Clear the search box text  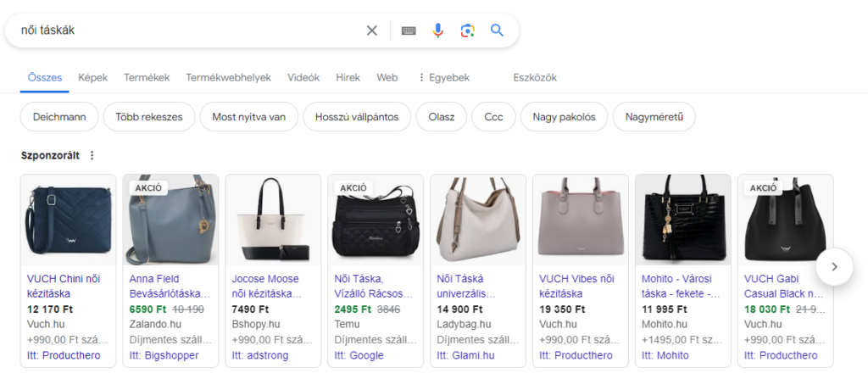[371, 31]
